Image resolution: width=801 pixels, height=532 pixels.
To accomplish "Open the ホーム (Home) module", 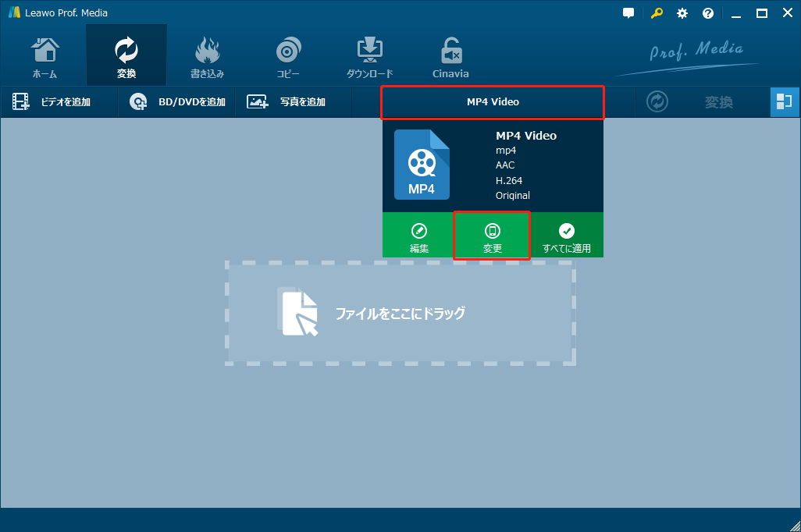I will (45, 57).
